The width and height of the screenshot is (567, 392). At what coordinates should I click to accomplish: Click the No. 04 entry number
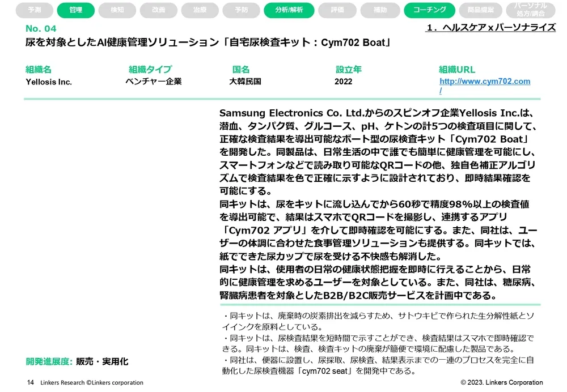[x=41, y=29]
